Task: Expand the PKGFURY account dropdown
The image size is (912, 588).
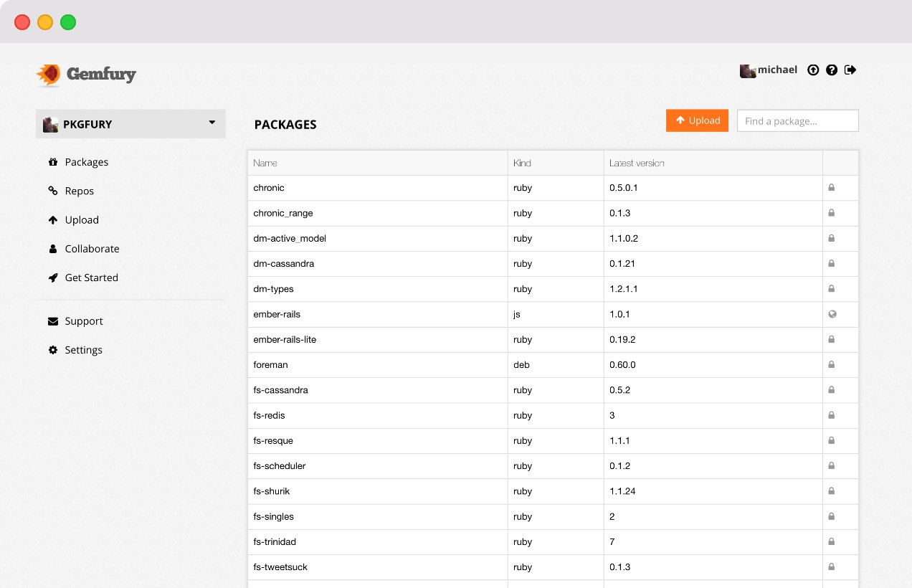Action: (x=130, y=123)
